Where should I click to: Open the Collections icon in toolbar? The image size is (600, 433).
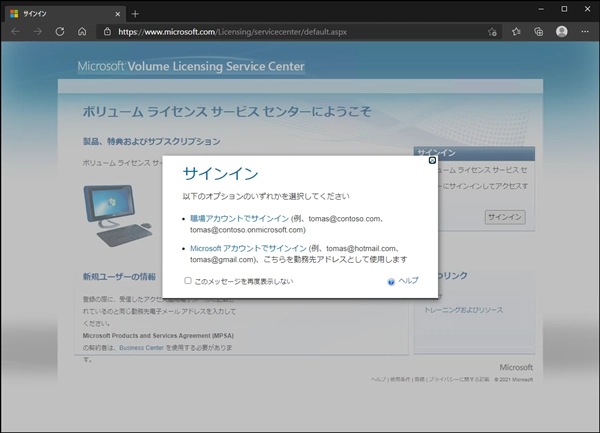pyautogui.click(x=538, y=32)
